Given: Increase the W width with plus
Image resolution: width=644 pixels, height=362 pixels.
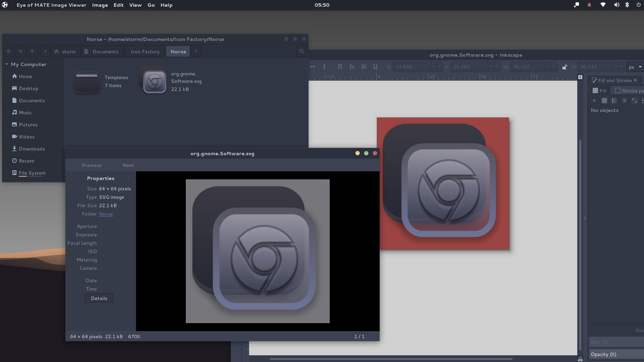Looking at the screenshot, I should pyautogui.click(x=554, y=67).
